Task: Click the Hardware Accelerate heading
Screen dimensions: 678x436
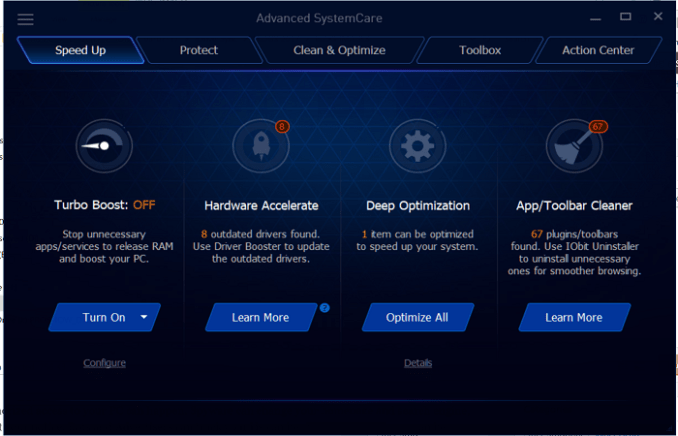Action: 261,205
